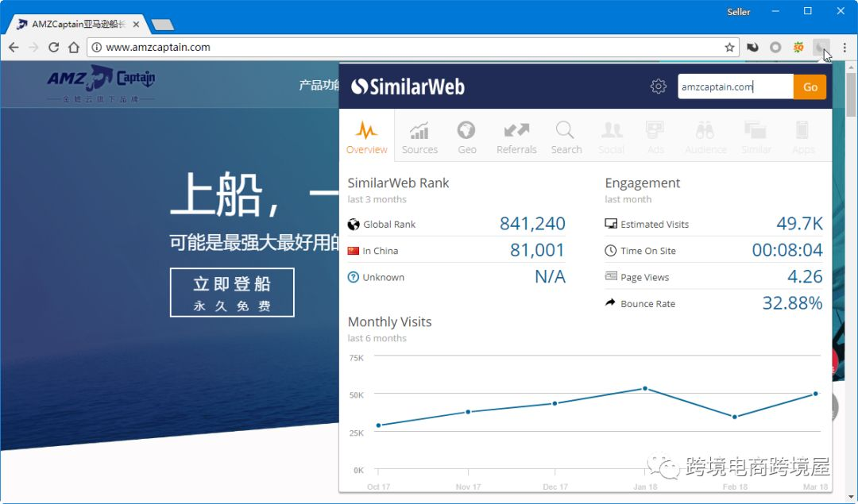Click the Page Views icon

point(611,276)
